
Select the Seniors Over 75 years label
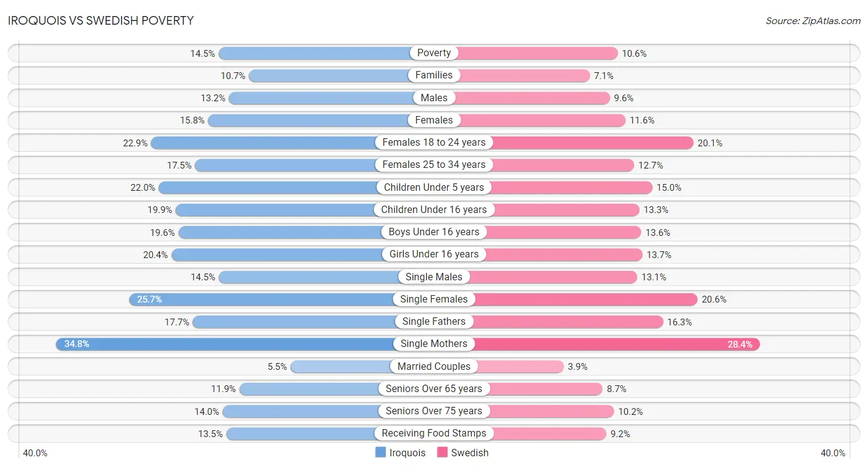434,411
